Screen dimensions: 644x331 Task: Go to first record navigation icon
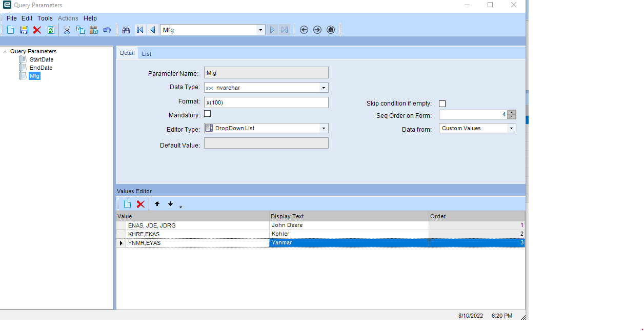click(139, 30)
